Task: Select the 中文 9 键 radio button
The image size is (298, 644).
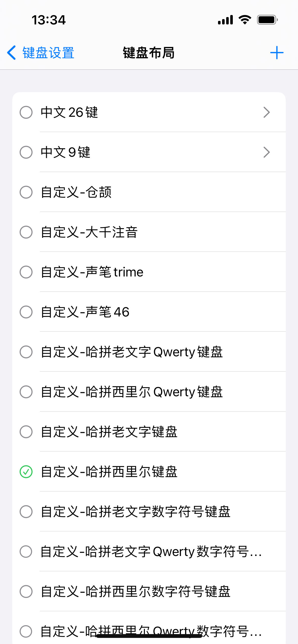Action: pyautogui.click(x=26, y=152)
